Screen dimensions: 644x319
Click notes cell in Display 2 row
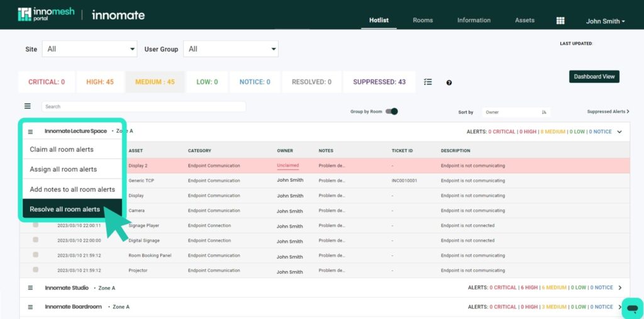(332, 165)
